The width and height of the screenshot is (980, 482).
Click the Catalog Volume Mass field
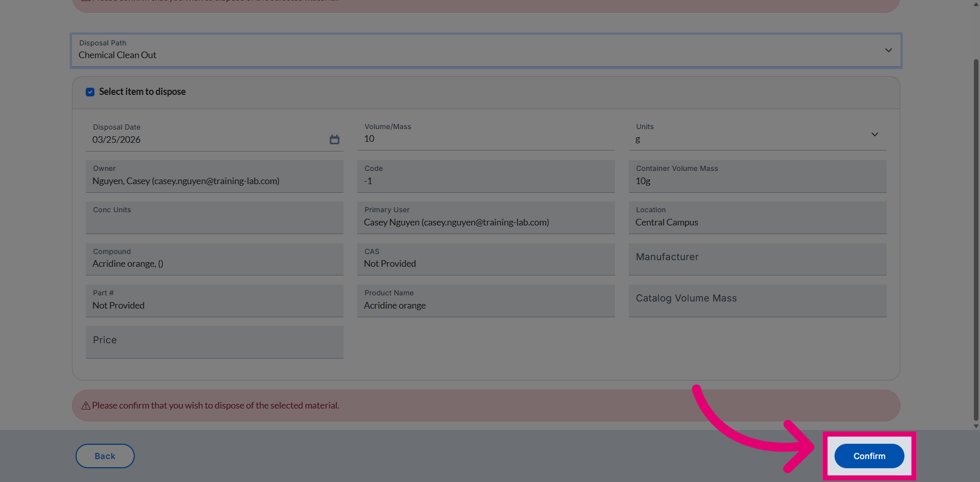point(757,301)
